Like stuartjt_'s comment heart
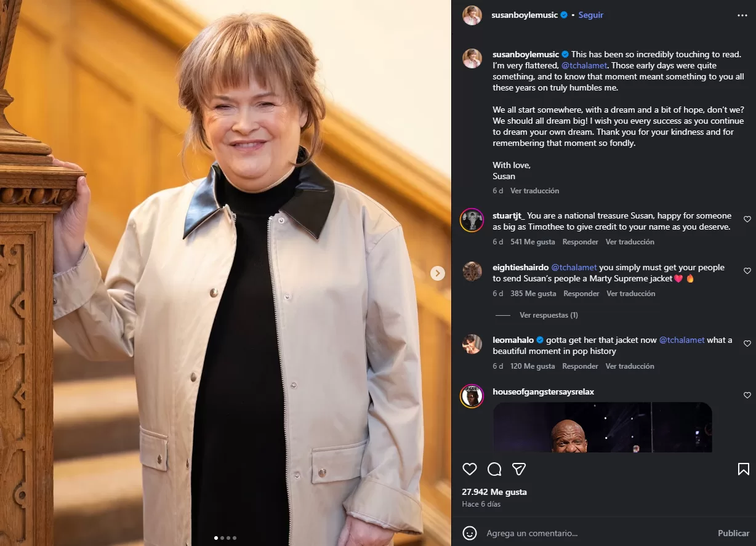The height and width of the screenshot is (546, 756). [x=747, y=219]
